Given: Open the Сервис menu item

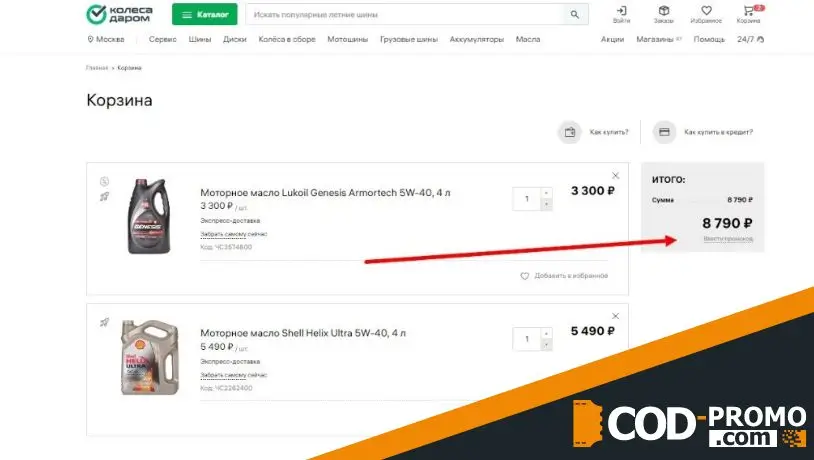Looking at the screenshot, I should click(x=162, y=39).
